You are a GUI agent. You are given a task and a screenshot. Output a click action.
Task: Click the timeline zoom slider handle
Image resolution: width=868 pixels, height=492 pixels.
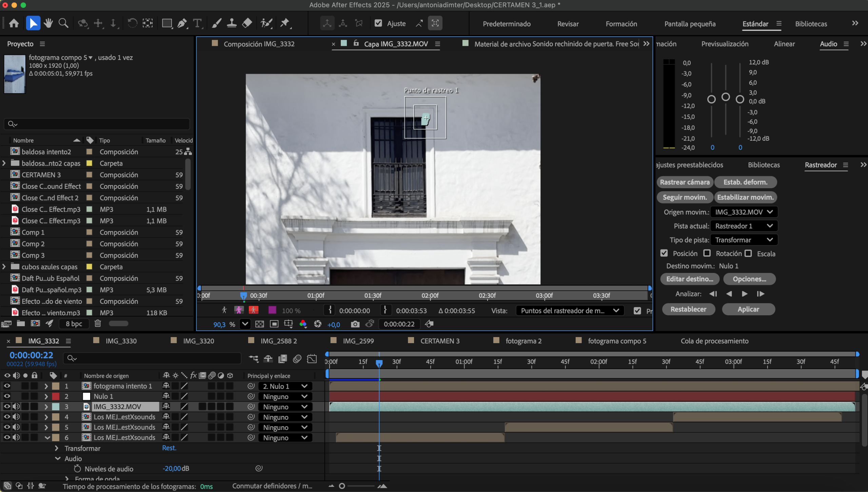(342, 486)
